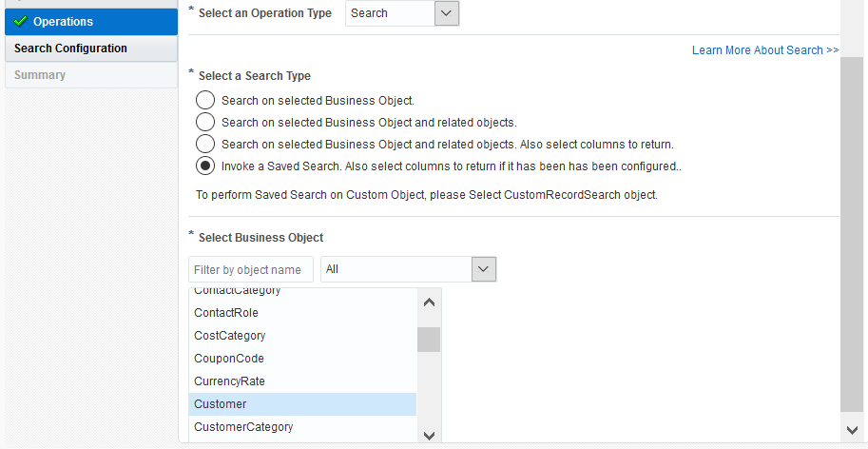Open Learn More About Search link
868x449 pixels.
tap(764, 50)
